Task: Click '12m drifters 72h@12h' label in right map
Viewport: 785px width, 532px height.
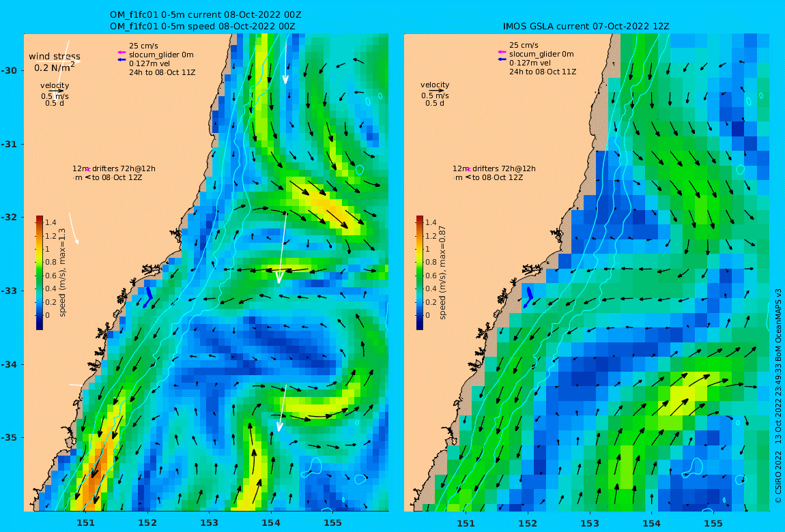Action: (x=494, y=168)
